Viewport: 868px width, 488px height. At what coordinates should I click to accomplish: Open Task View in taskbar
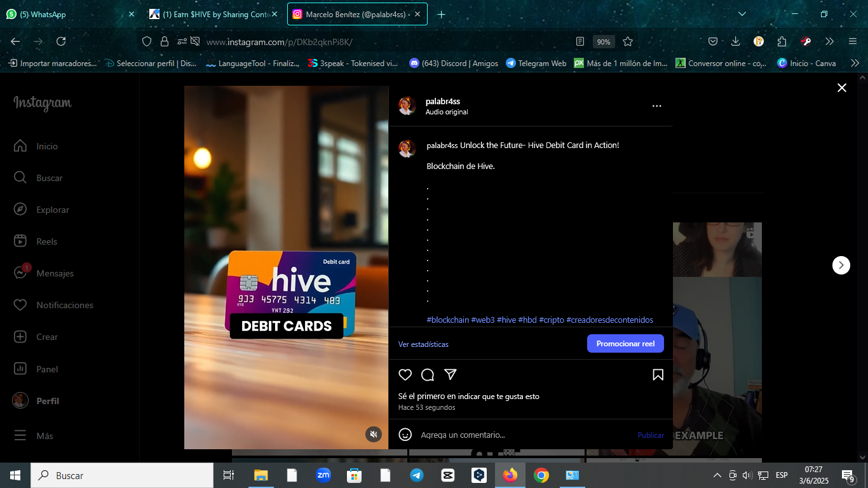(229, 475)
